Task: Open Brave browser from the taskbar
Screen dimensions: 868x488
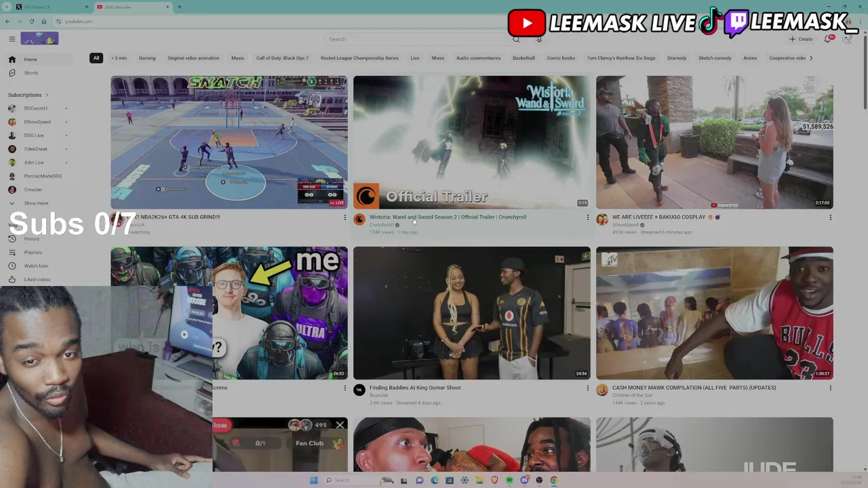Action: pos(494,481)
